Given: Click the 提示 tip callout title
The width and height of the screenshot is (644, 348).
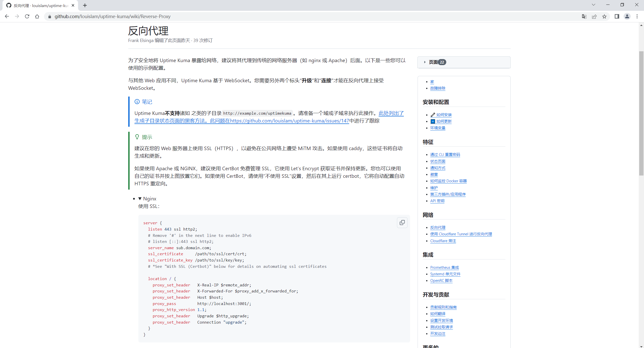Looking at the screenshot, I should (x=147, y=137).
